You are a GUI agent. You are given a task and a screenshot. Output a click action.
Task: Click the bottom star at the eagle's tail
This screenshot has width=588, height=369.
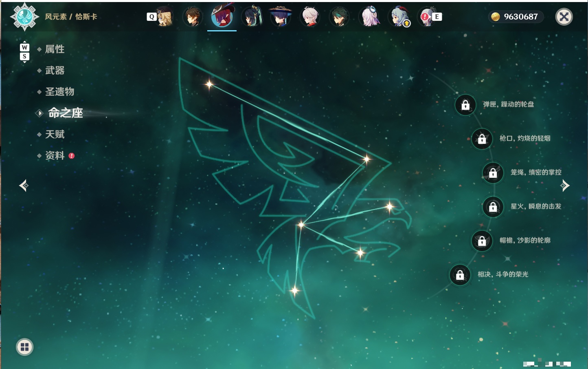point(294,291)
